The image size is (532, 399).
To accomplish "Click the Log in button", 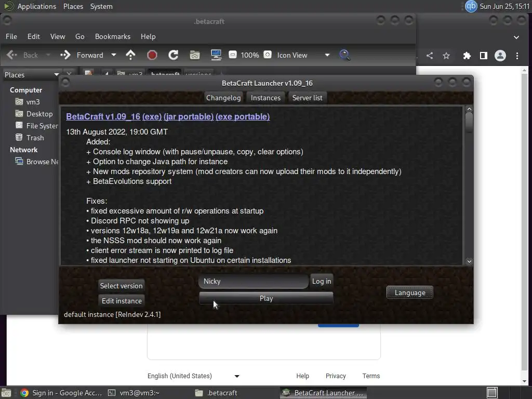I will (321, 281).
